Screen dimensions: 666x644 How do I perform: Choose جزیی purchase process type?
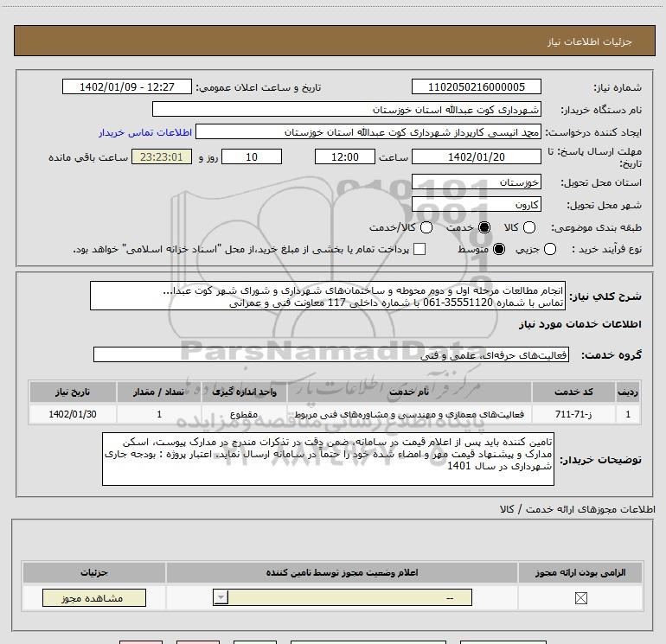point(549,249)
